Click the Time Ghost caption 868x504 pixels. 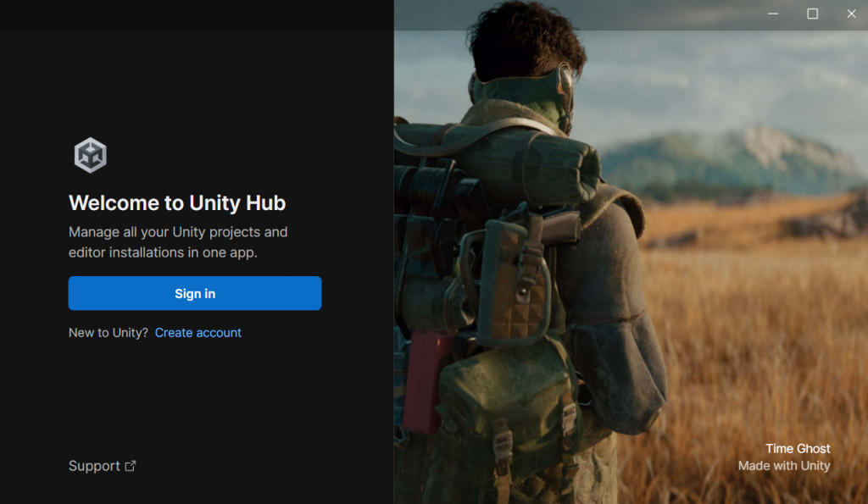click(x=798, y=449)
